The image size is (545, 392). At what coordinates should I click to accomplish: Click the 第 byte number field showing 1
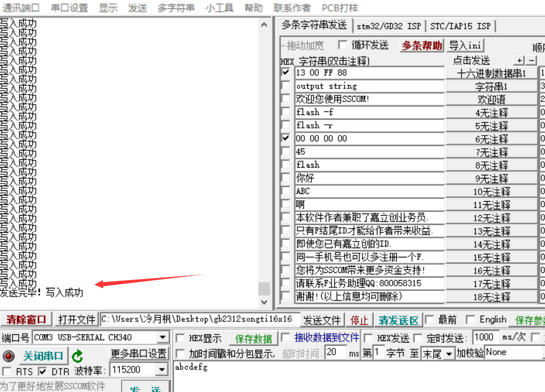(378, 352)
